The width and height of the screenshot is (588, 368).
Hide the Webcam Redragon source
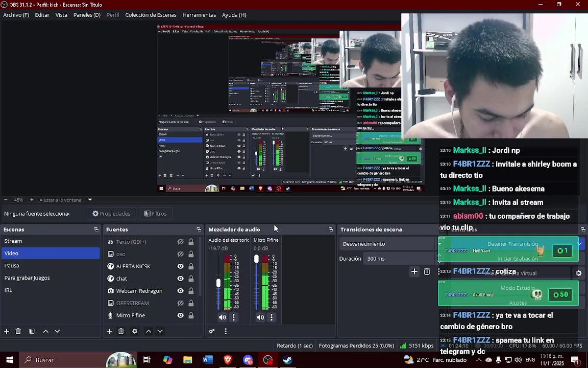(x=180, y=291)
